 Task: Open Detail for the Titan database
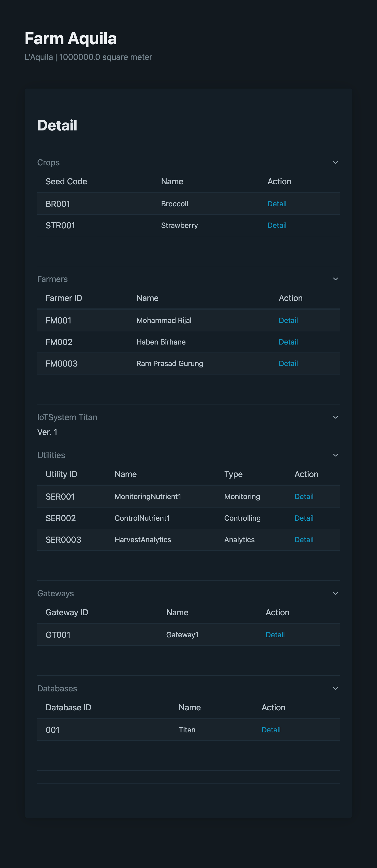click(271, 730)
